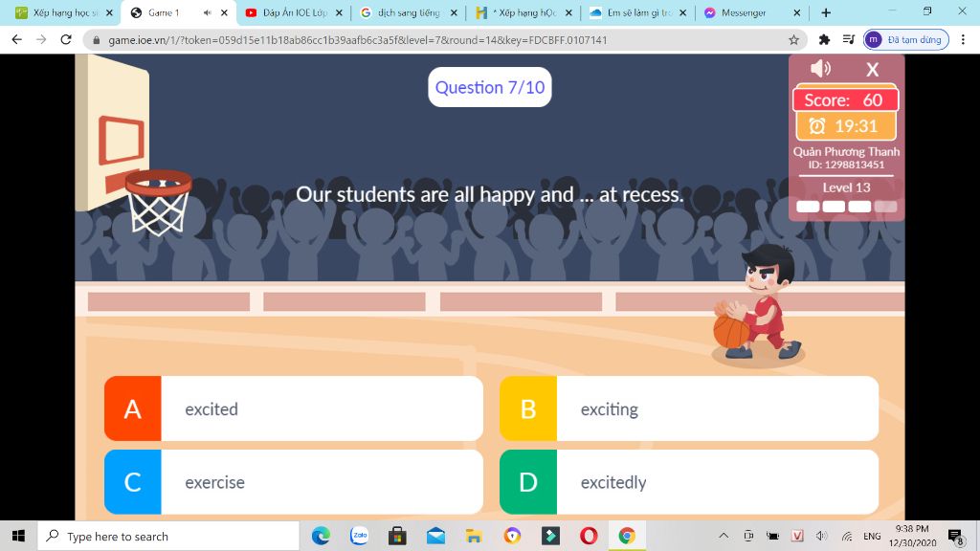This screenshot has width=980, height=551.
Task: Click the red V tray icon
Action: click(797, 536)
